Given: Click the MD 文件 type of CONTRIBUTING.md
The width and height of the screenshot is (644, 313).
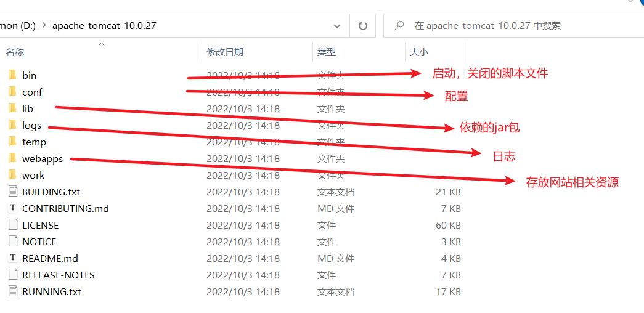Looking at the screenshot, I should [335, 209].
